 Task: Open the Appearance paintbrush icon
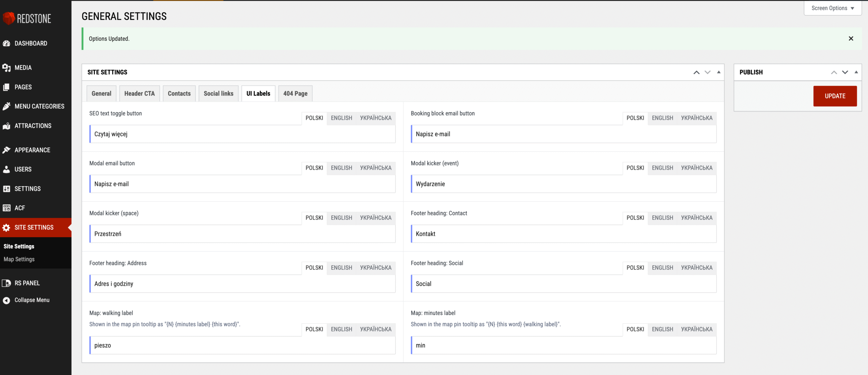[6, 150]
